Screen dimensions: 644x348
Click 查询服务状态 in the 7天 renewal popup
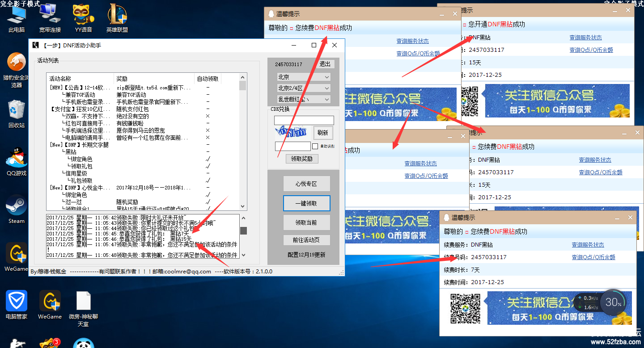588,245
